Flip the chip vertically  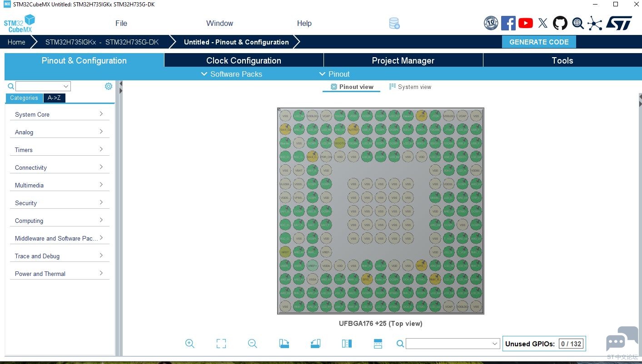(x=378, y=344)
